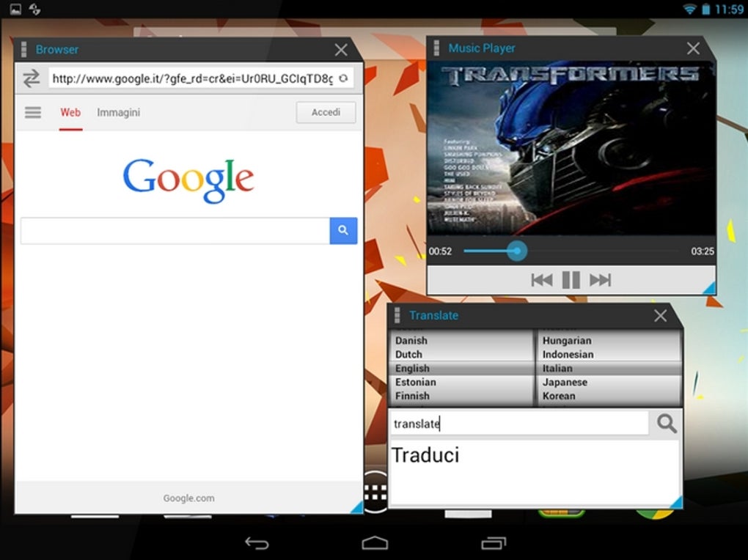Screen dimensions: 748x560
Task: Skip to previous track in Music Player
Action: tap(542, 280)
